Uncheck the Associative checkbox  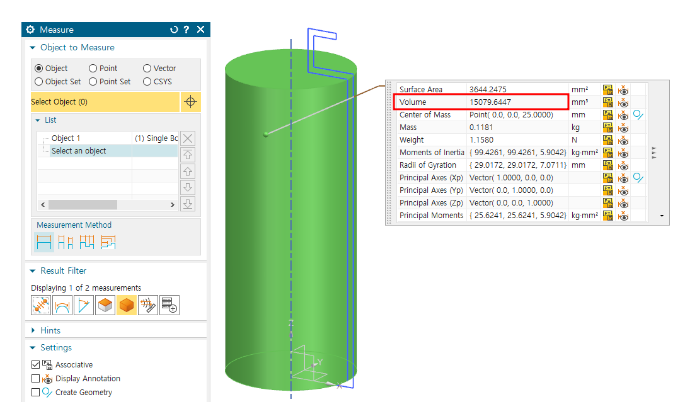tap(37, 365)
